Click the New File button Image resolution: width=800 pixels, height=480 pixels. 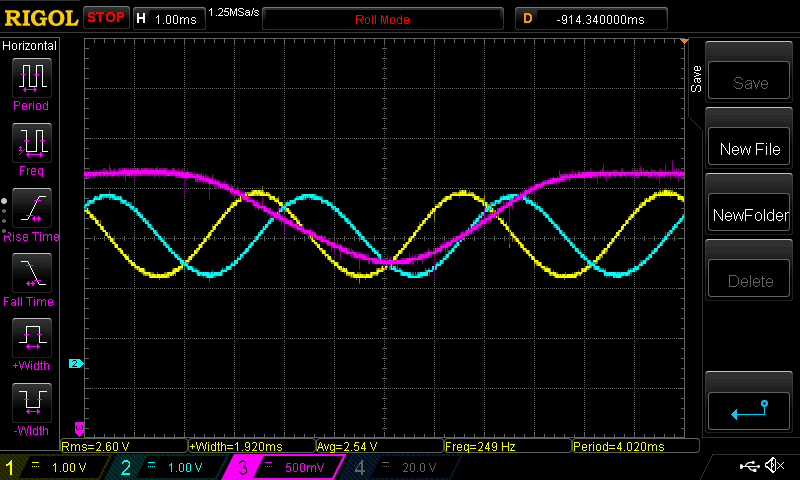749,147
